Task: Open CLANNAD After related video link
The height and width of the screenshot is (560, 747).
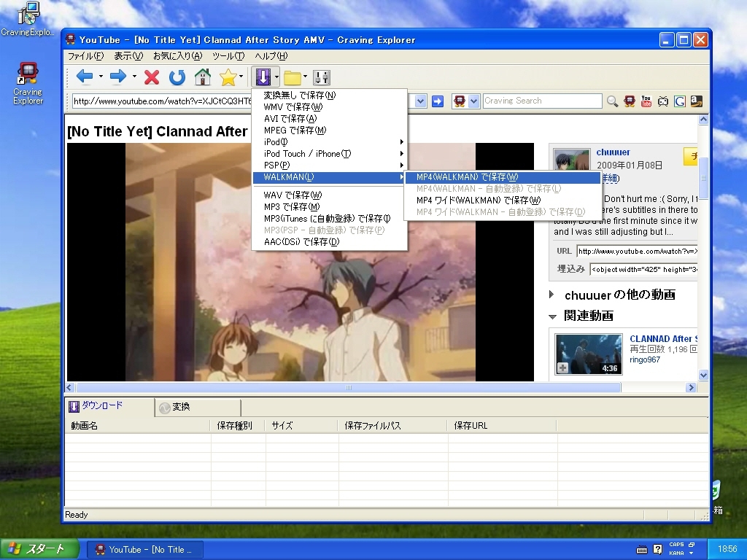Action: (x=663, y=339)
